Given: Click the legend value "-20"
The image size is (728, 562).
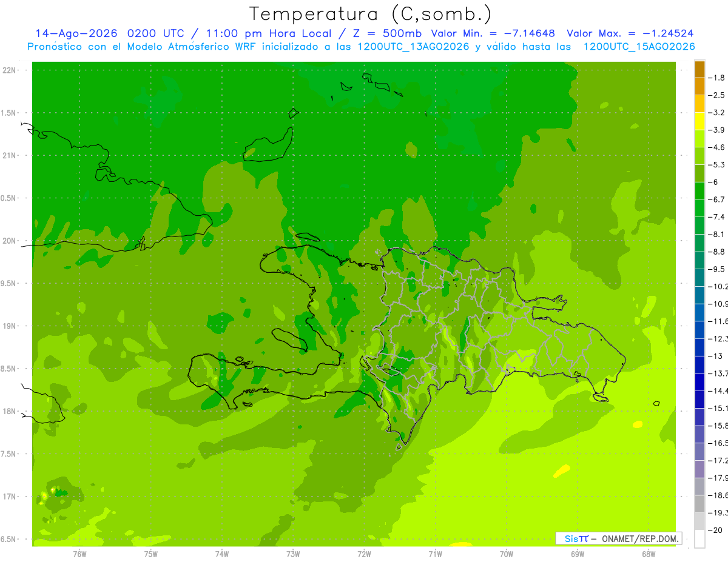Looking at the screenshot, I should 715,530.
